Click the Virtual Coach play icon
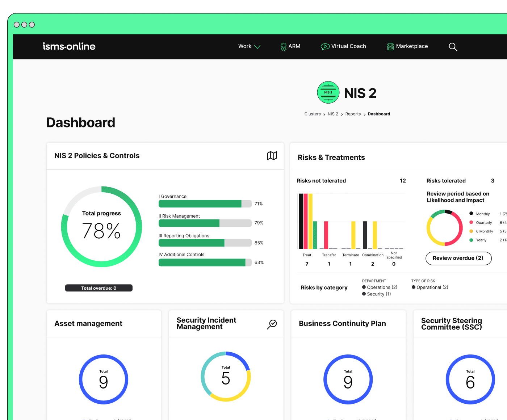Image resolution: width=507 pixels, height=420 pixels. pos(325,47)
